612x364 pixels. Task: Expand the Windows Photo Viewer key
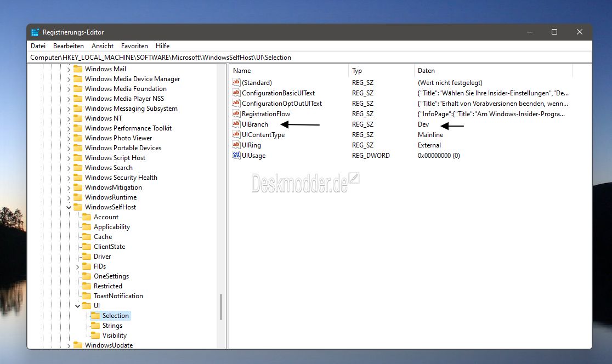(69, 139)
